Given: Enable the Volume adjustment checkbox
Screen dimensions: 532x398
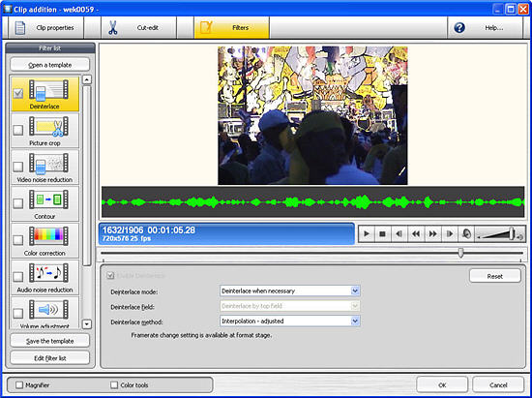Looking at the screenshot, I should (x=18, y=313).
